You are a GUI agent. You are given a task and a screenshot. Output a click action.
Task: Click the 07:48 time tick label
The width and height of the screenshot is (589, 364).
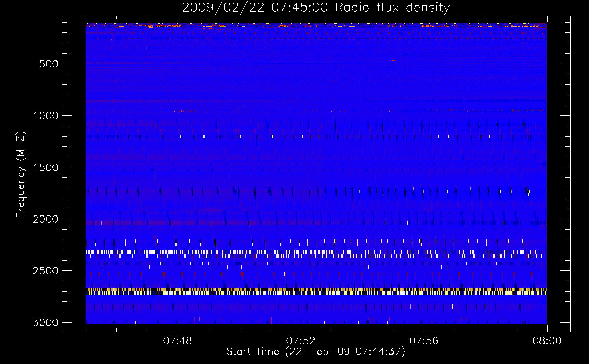tap(178, 341)
